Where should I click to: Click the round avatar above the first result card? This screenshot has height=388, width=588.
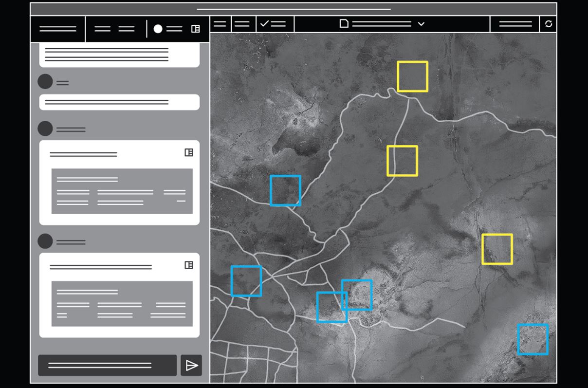pos(45,129)
